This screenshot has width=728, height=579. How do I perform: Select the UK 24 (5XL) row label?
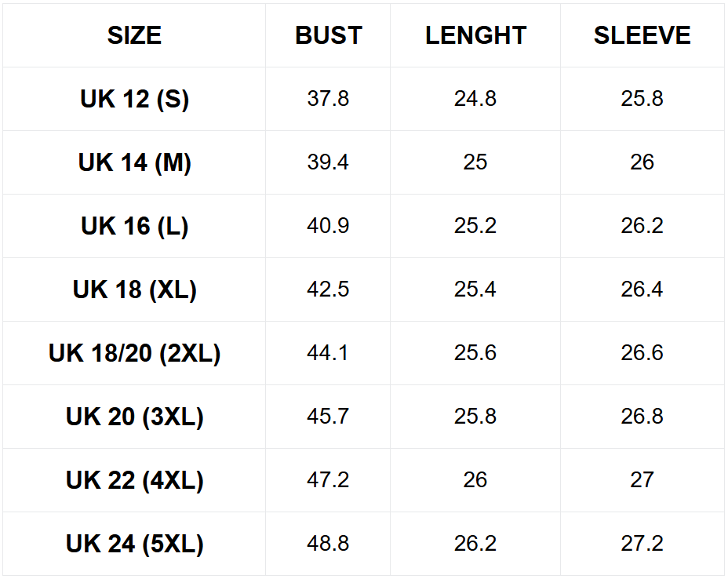(134, 544)
